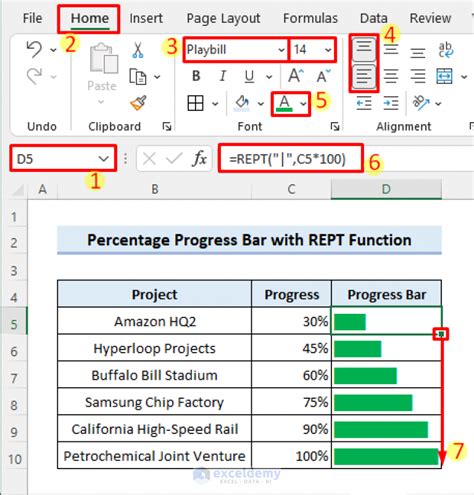Increase font size with the larger A icon
This screenshot has width=474, height=495.
point(295,76)
